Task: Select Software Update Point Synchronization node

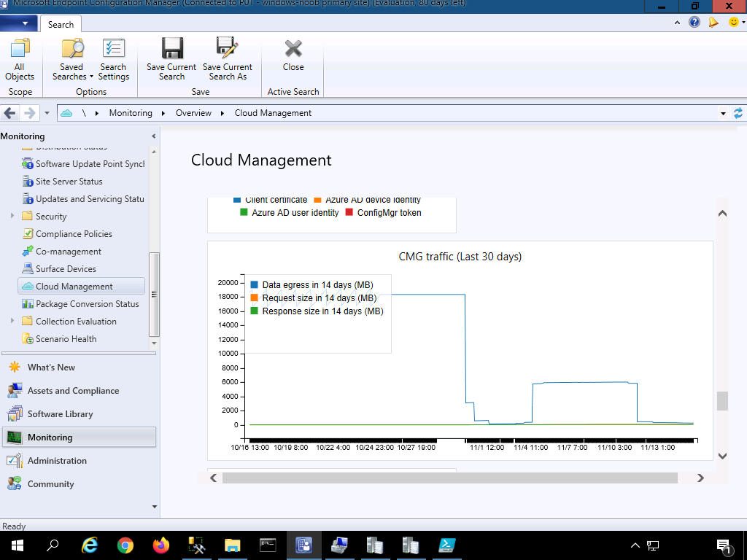Action: click(x=83, y=164)
